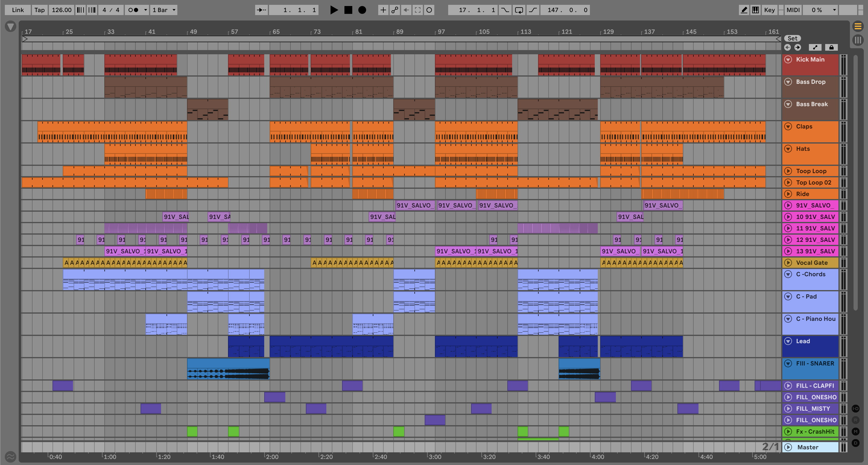Click the Tap tempo button
The height and width of the screenshot is (465, 868).
40,10
